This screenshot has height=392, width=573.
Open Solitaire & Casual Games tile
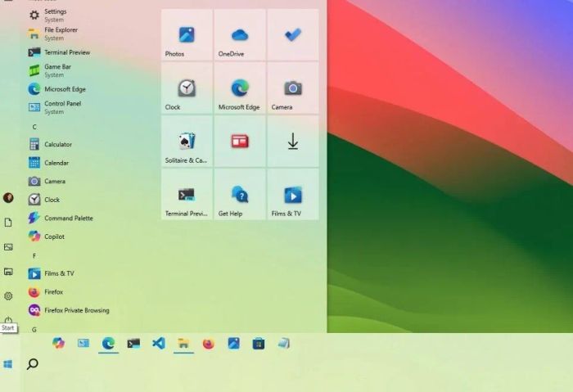pyautogui.click(x=187, y=142)
